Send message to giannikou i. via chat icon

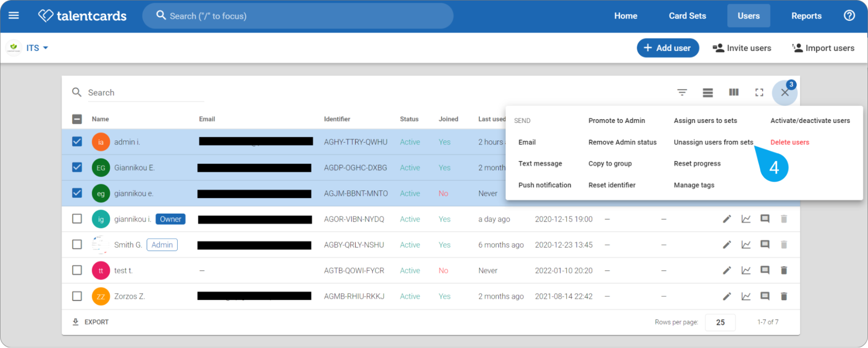point(765,219)
